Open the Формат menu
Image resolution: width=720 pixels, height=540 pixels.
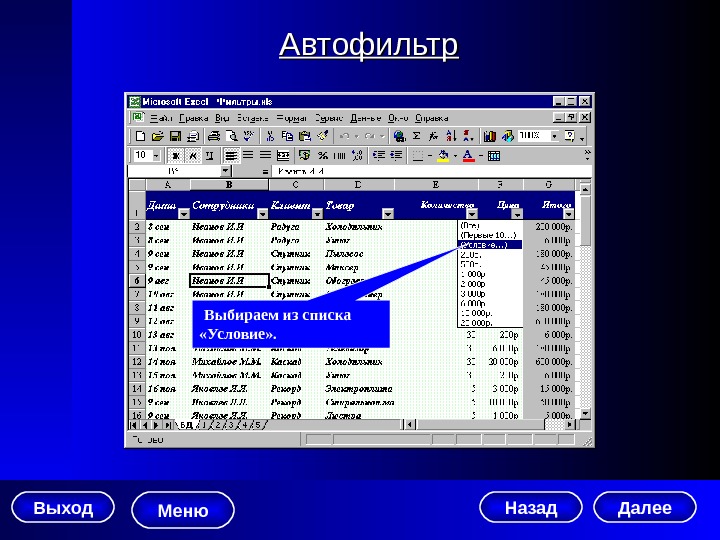pyautogui.click(x=292, y=118)
